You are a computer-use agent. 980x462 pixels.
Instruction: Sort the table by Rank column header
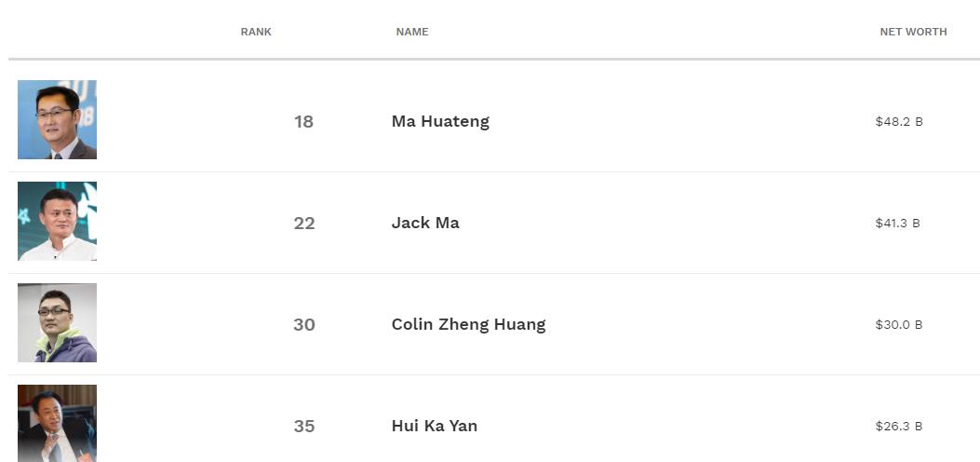pos(256,32)
